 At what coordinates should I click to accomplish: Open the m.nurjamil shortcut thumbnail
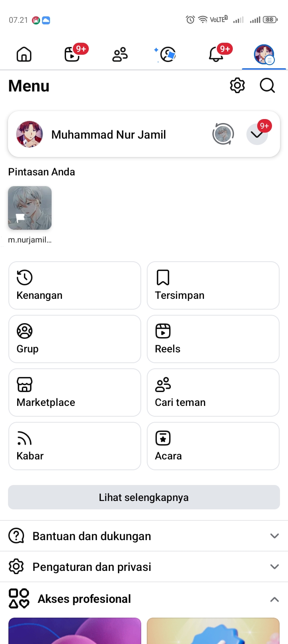(30, 208)
